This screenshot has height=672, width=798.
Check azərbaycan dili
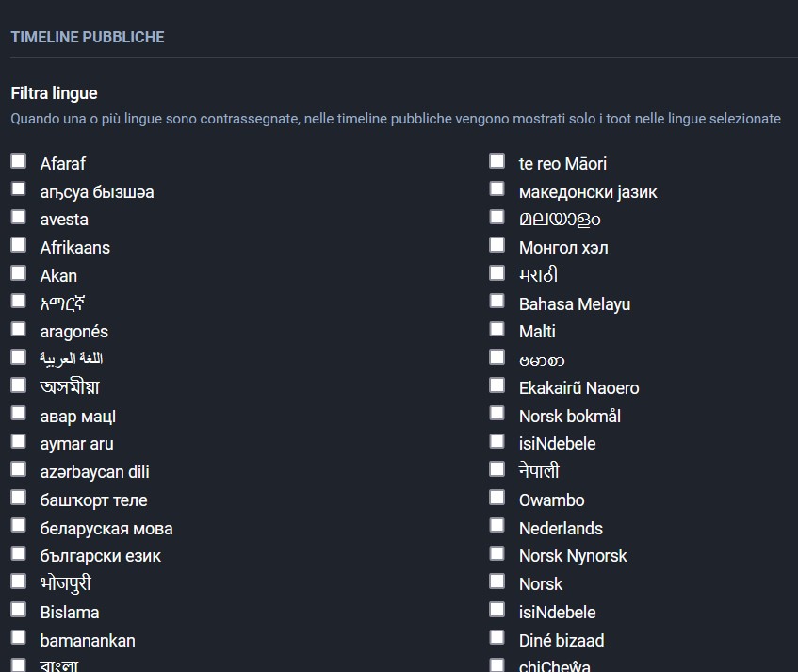coord(19,468)
